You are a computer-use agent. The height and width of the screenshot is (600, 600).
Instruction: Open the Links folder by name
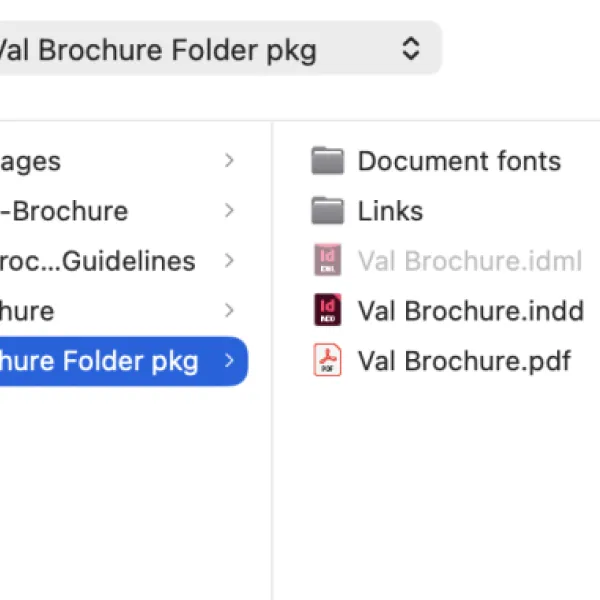click(390, 211)
